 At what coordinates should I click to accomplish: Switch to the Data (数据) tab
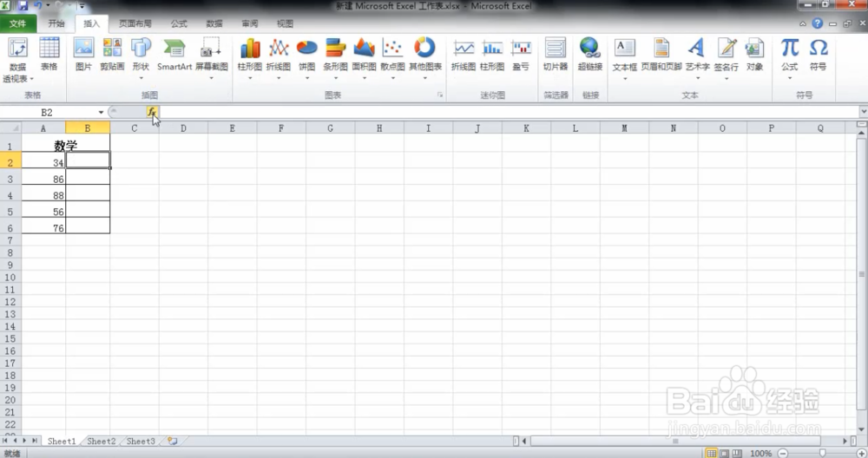[214, 23]
